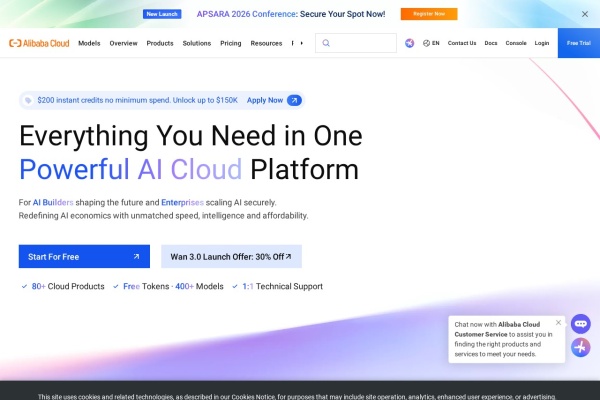Go to the Console
Viewport: 600px width, 400px height.
516,43
